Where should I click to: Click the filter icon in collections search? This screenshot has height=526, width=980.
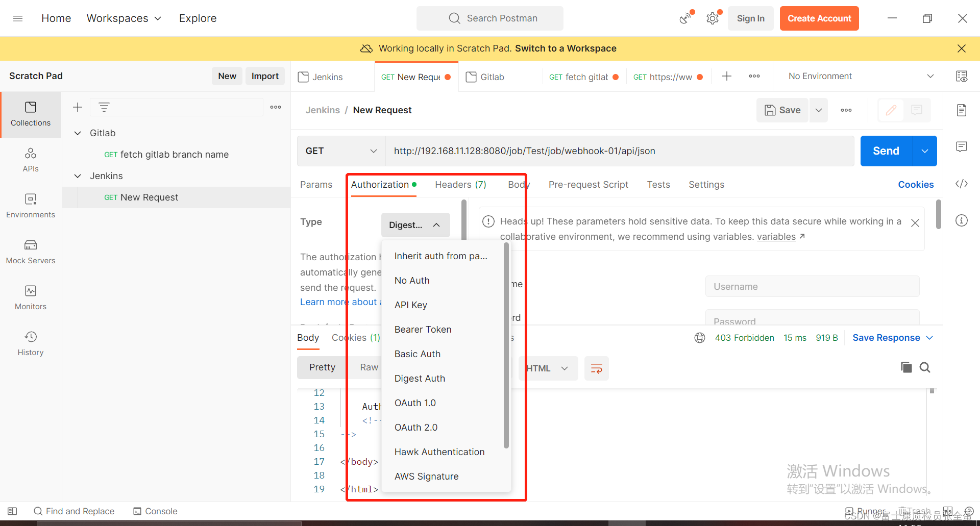[104, 107]
